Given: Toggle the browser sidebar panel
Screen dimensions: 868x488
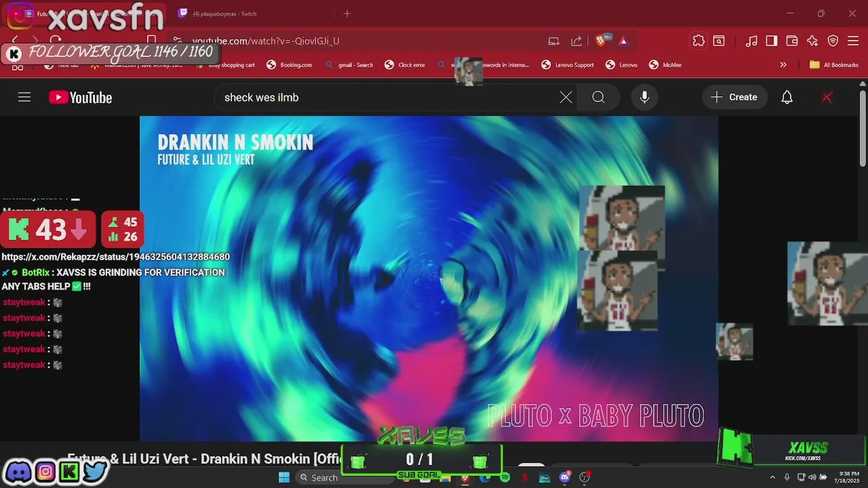Looking at the screenshot, I should point(772,41).
